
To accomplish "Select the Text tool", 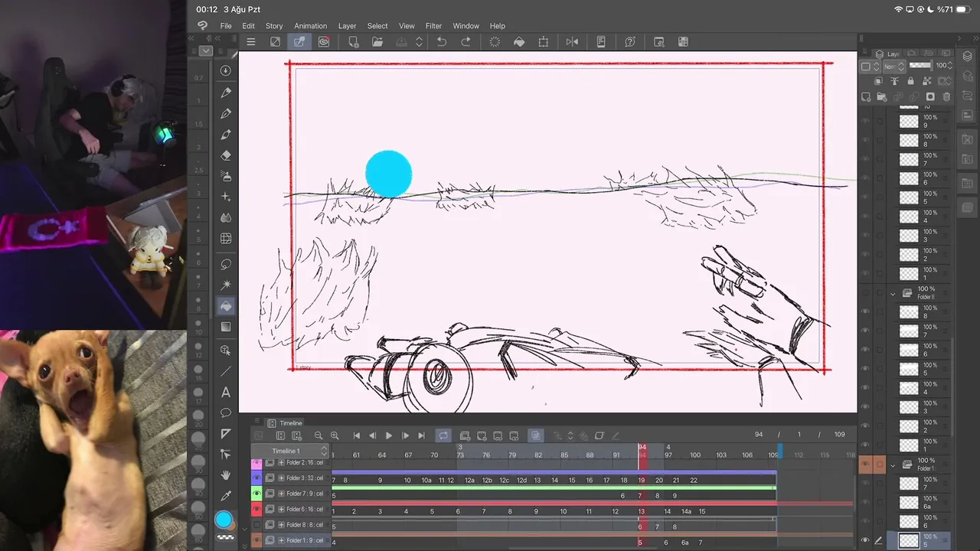I will pyautogui.click(x=226, y=392).
